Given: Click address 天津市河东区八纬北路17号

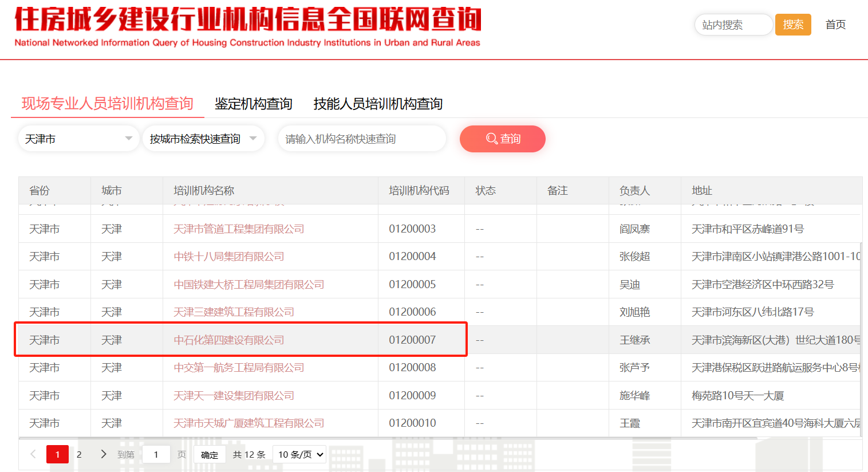Looking at the screenshot, I should [x=753, y=312].
